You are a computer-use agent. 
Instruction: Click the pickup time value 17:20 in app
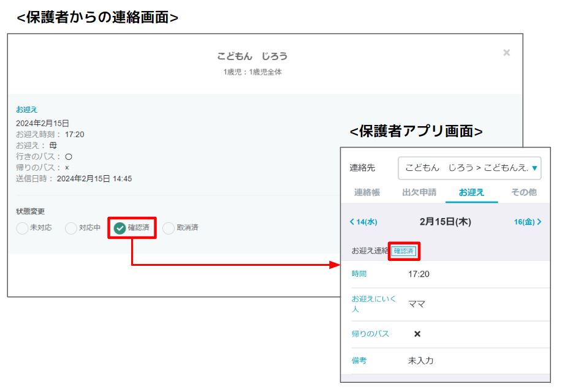point(419,274)
